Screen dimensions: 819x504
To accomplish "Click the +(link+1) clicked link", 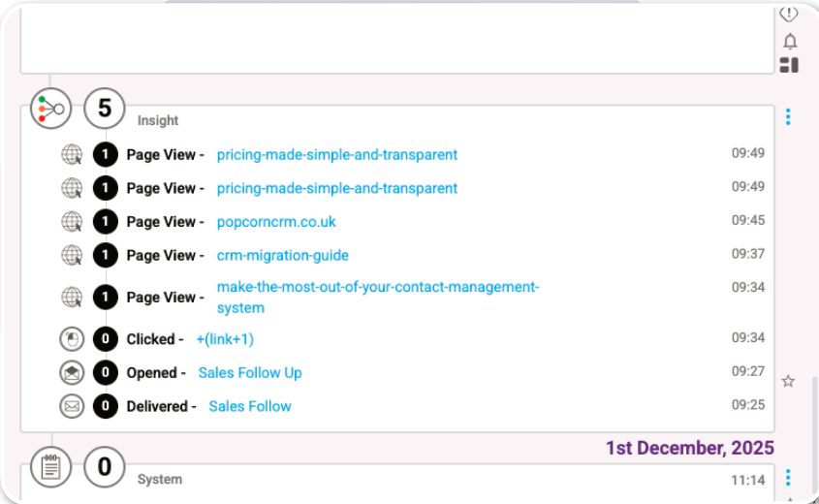I will coord(225,339).
